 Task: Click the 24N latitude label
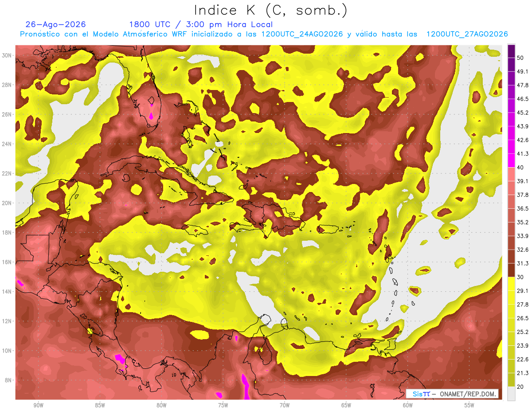pyautogui.click(x=7, y=144)
